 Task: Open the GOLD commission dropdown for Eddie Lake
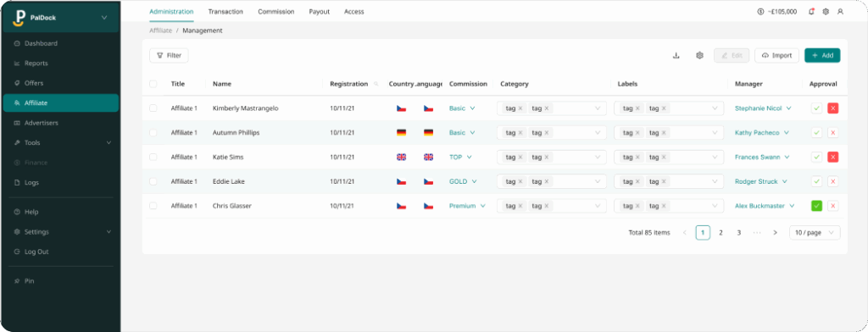click(463, 181)
